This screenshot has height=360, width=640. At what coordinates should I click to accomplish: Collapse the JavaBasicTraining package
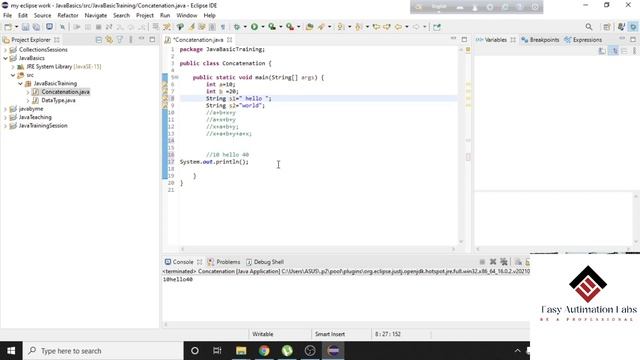[x=20, y=83]
